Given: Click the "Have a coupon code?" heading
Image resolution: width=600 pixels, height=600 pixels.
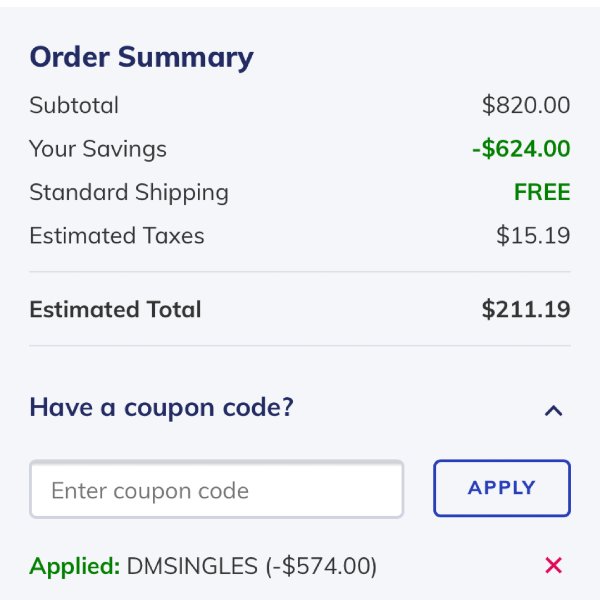Looking at the screenshot, I should pyautogui.click(x=161, y=408).
